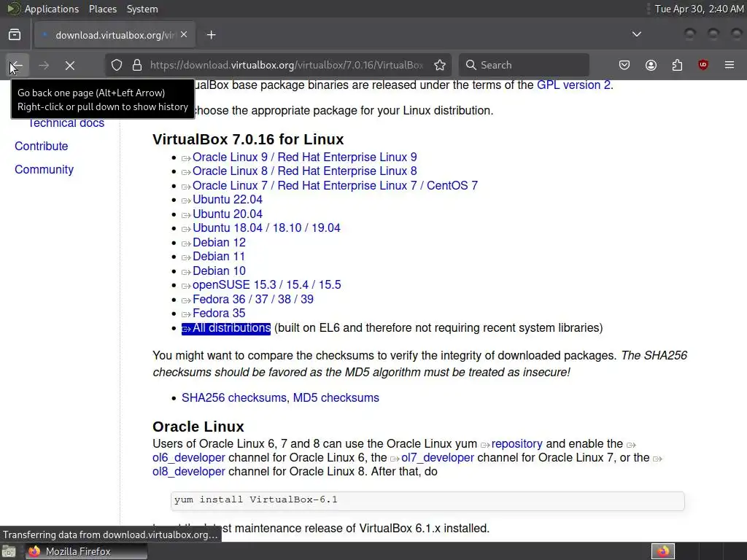Download the Debian 10 package
Image resolution: width=747 pixels, height=560 pixels.
pos(219,271)
